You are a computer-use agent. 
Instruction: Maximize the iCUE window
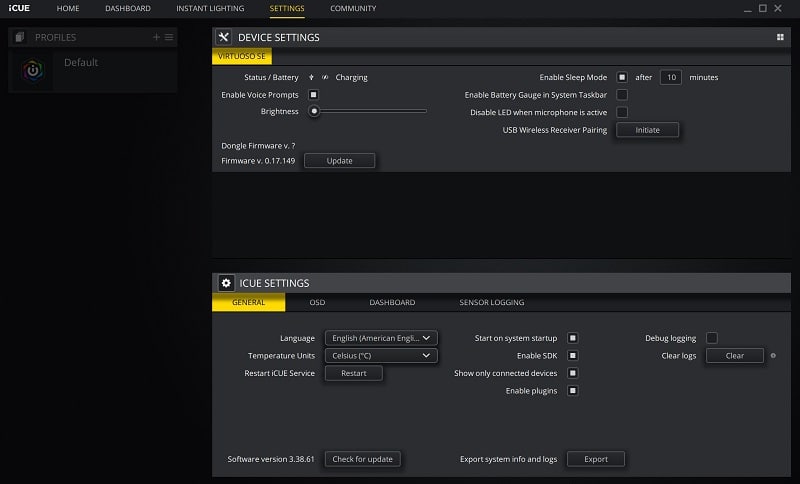click(763, 8)
